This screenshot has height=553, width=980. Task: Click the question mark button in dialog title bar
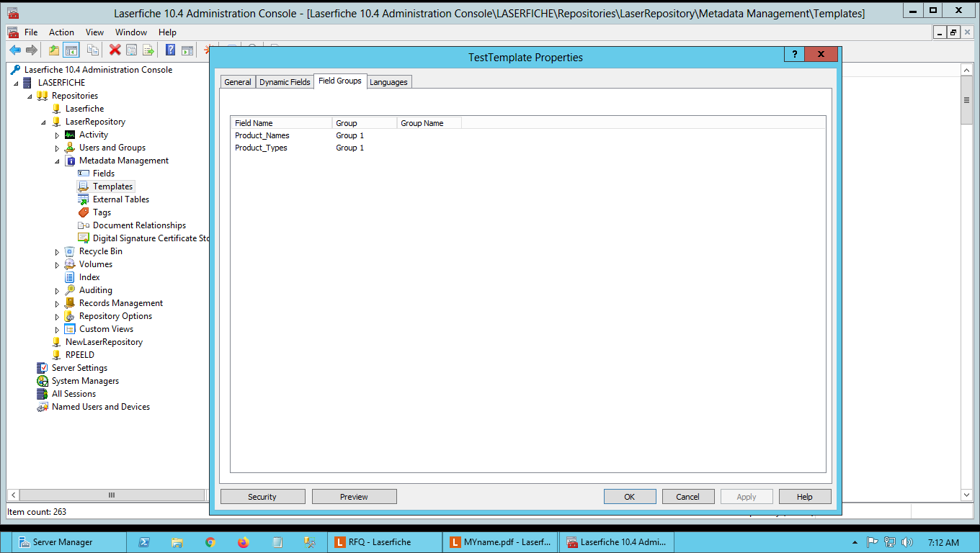[794, 55]
